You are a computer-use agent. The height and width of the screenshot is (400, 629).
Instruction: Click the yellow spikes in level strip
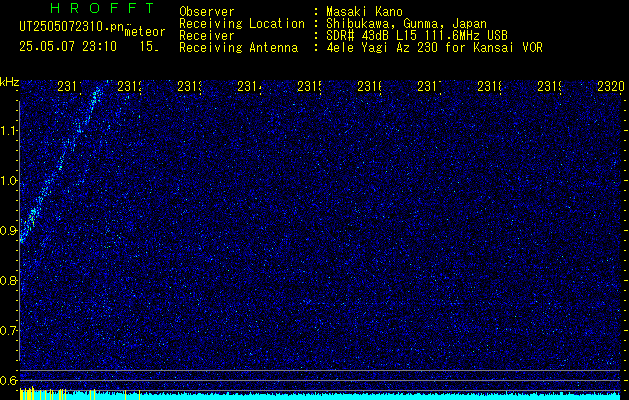[x=43, y=394]
